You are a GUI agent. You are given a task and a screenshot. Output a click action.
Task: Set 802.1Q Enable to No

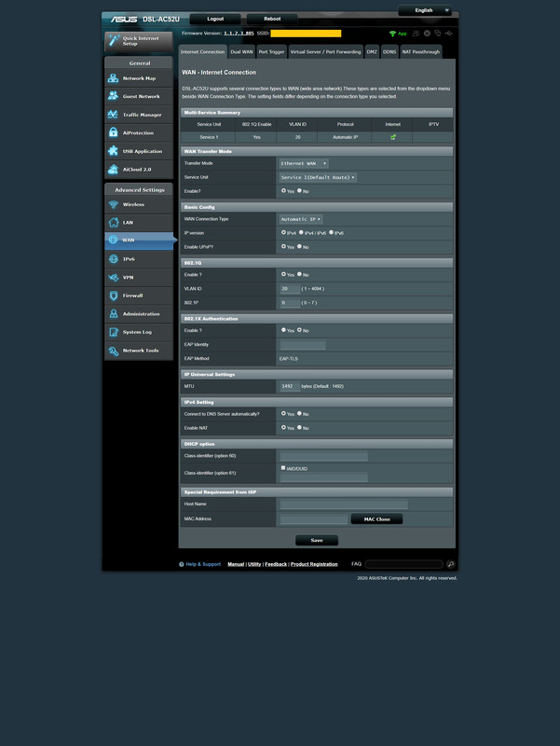point(299,274)
